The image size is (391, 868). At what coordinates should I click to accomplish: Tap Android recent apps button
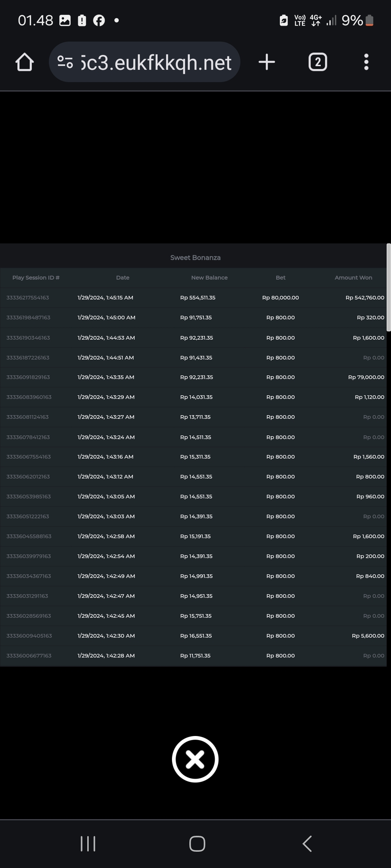click(x=88, y=843)
